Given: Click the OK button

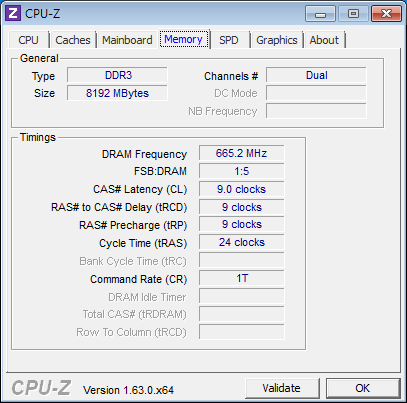Looking at the screenshot, I should coord(363,388).
